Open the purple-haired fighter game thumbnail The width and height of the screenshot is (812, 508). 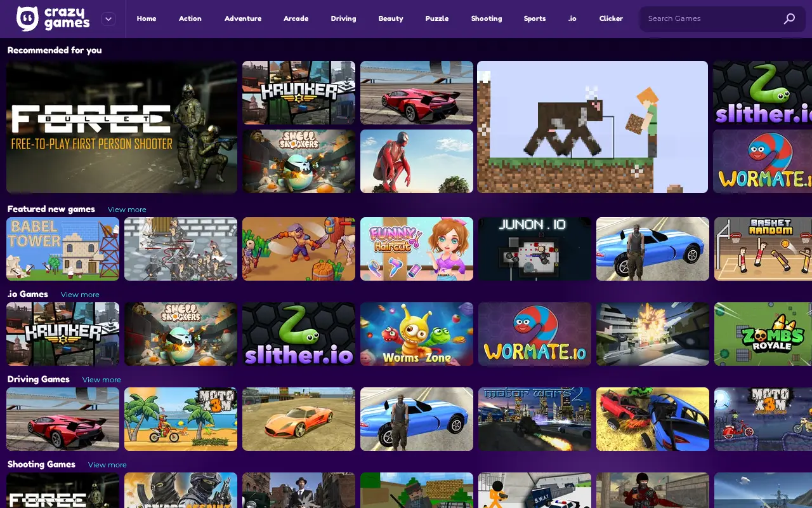click(x=299, y=249)
